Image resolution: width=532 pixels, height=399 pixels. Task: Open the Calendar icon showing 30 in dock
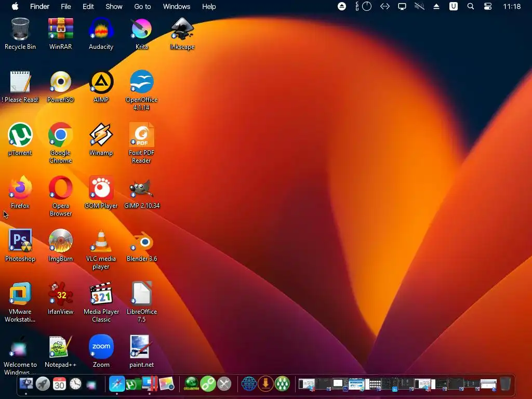(59, 384)
